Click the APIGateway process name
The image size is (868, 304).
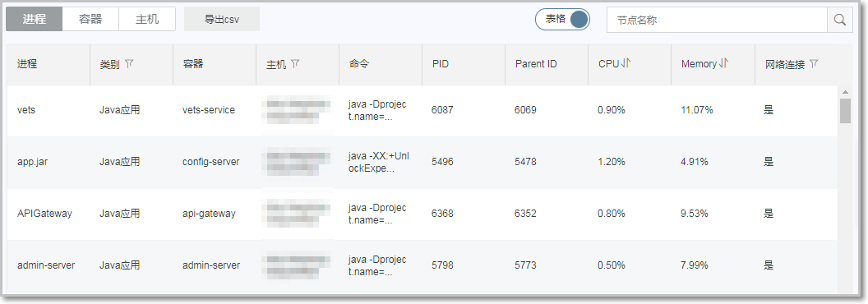pos(45,213)
